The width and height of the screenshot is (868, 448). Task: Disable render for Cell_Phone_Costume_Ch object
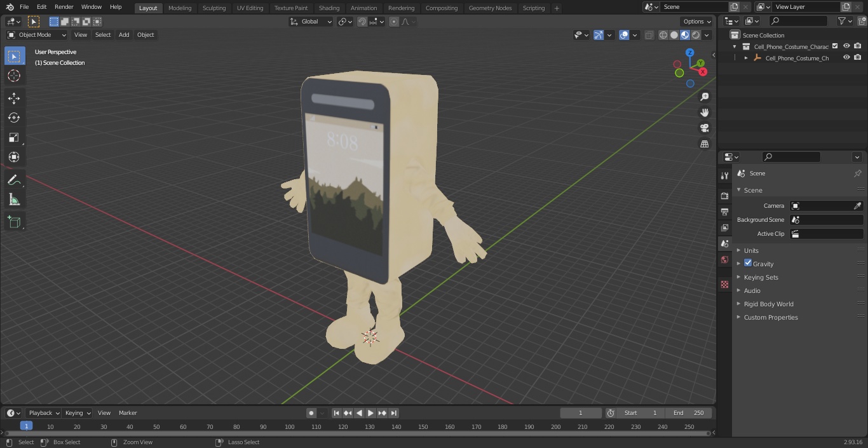(x=858, y=58)
